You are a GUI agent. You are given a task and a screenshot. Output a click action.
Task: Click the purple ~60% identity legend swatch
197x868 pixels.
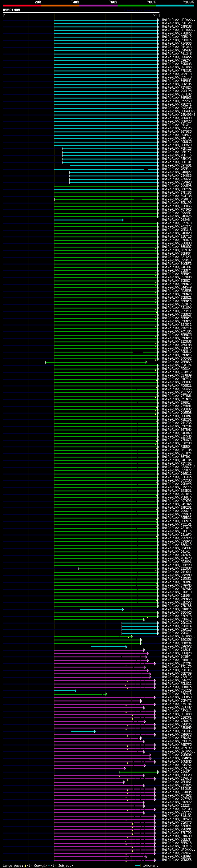(x=98, y=6)
